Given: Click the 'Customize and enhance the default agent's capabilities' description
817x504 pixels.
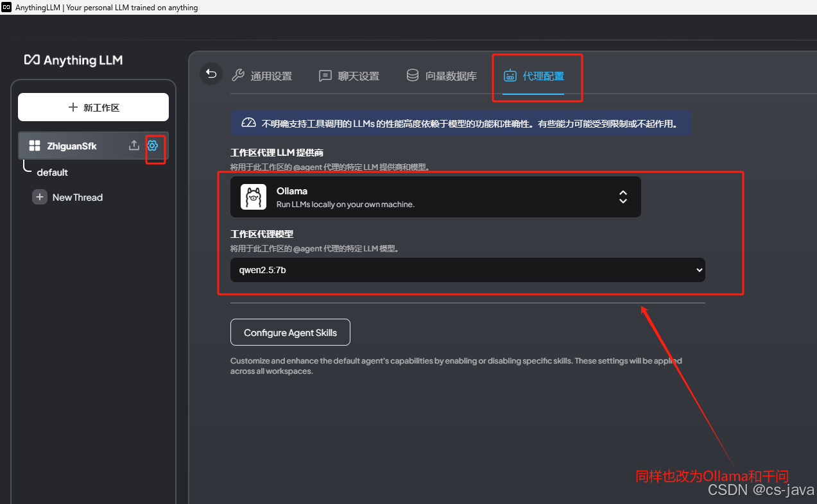Looking at the screenshot, I should pyautogui.click(x=456, y=365).
